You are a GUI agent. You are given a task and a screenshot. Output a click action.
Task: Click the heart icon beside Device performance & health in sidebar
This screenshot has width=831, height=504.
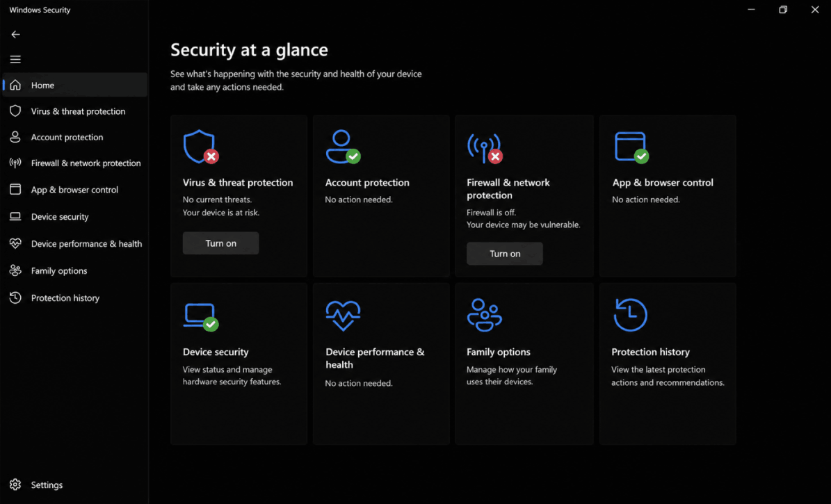click(15, 243)
